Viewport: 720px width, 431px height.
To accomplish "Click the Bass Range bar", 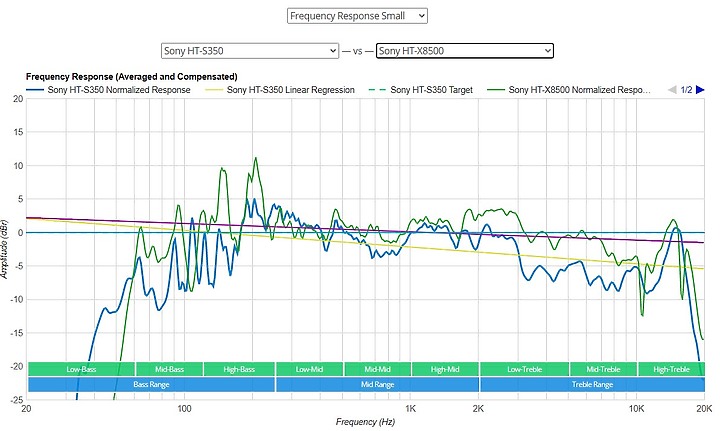I will pyautogui.click(x=152, y=384).
